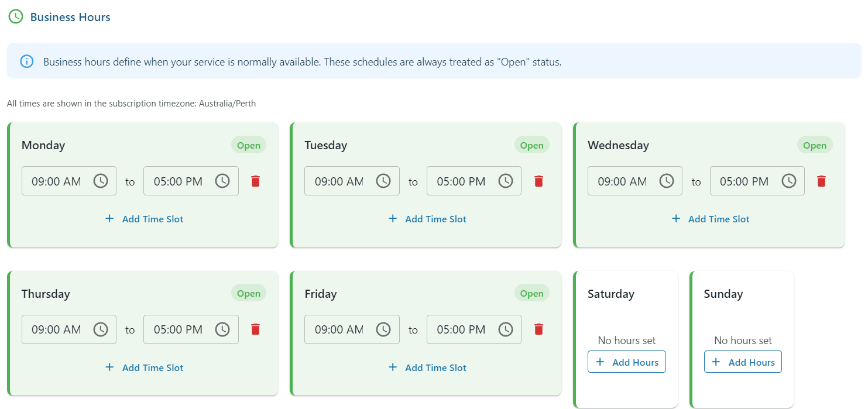Remove Friday's time slot via trash icon
Image resolution: width=868 pixels, height=409 pixels.
coord(538,329)
